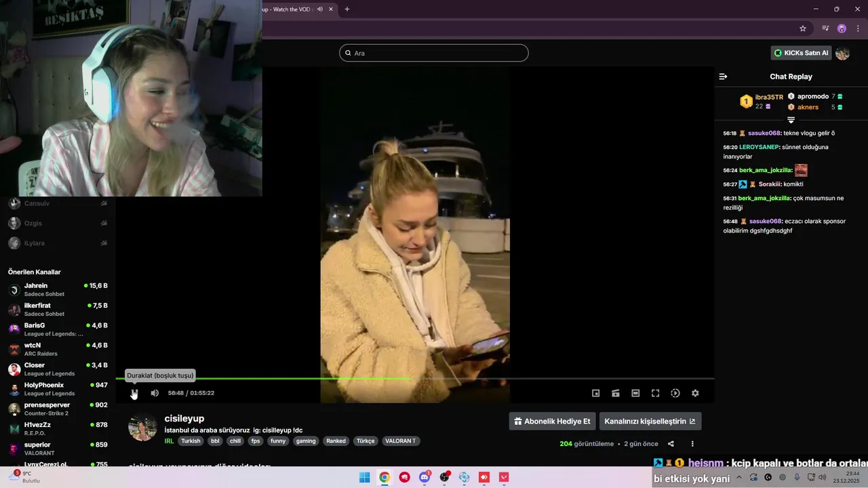The image size is (868, 488).
Task: Open wtcN recommended channel
Action: pyautogui.click(x=58, y=350)
